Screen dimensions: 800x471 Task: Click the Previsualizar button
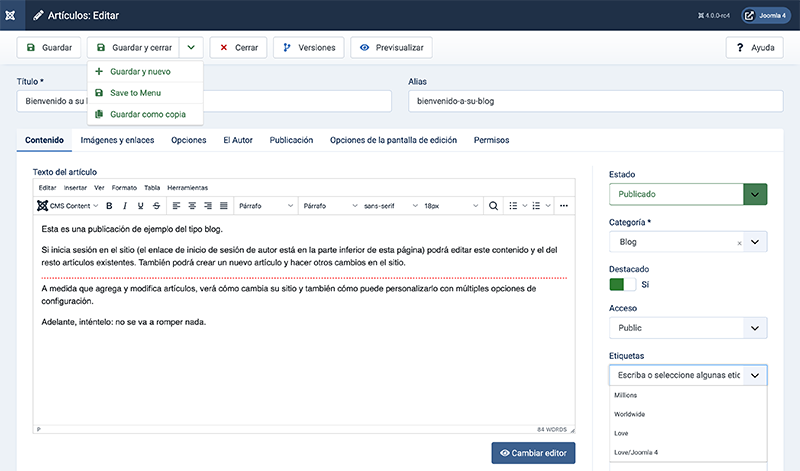tap(391, 47)
